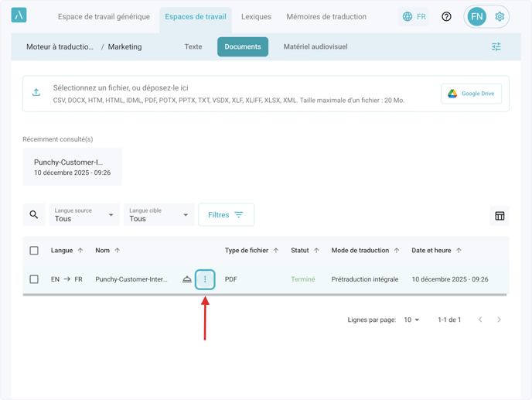
Task: Switch to the Texte tab
Action: pyautogui.click(x=193, y=47)
